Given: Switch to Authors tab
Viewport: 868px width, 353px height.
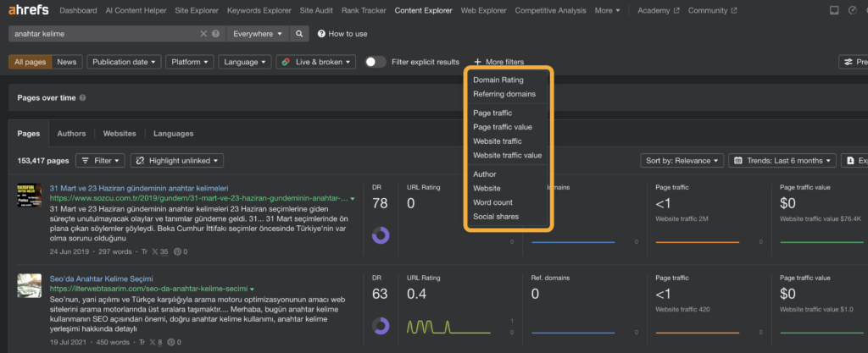Looking at the screenshot, I should [x=71, y=134].
